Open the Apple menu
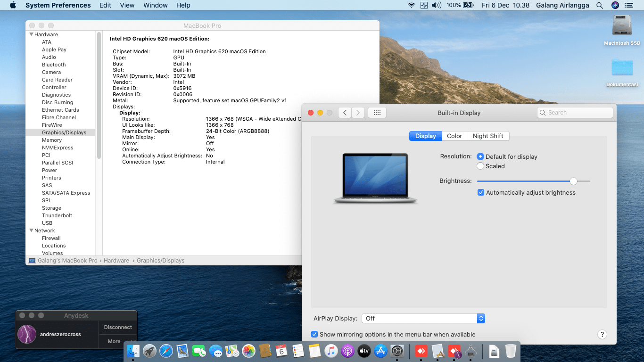This screenshot has width=644, height=362. click(13, 5)
